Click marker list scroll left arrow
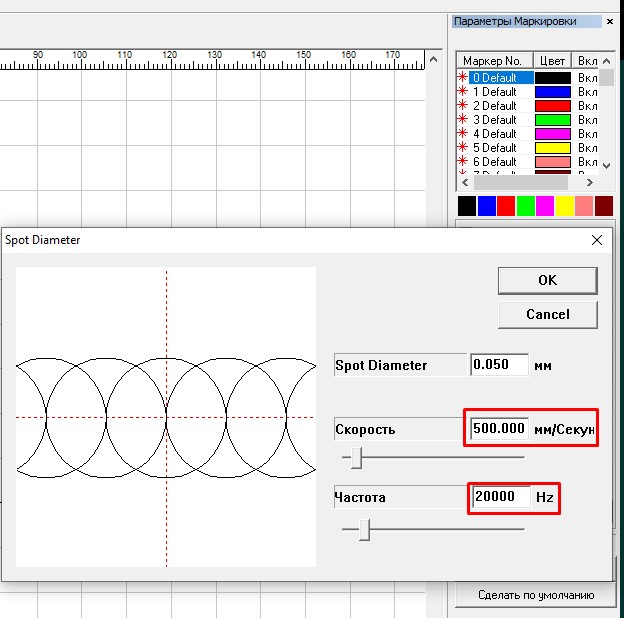This screenshot has height=618, width=624. [464, 182]
